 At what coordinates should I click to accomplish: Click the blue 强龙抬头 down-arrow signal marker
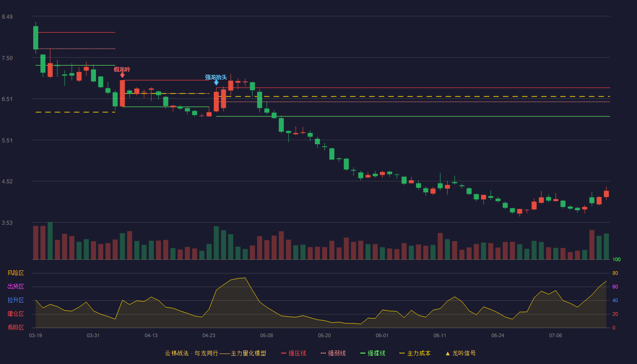tap(216, 82)
